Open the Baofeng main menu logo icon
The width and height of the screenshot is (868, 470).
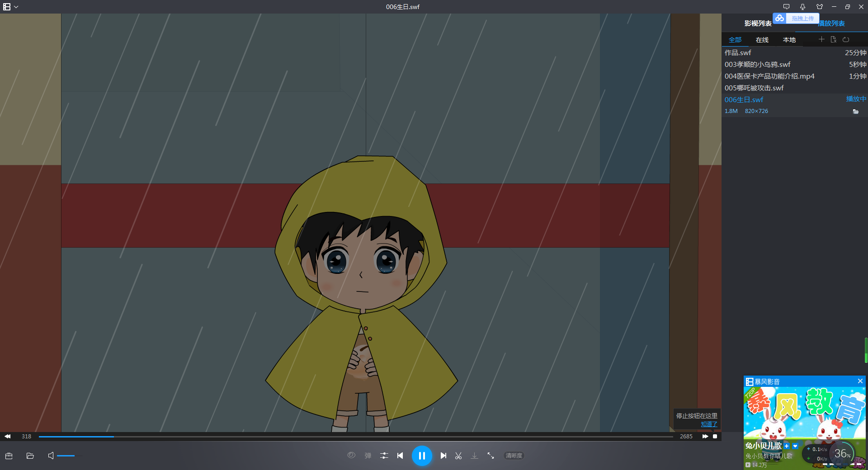tap(7, 7)
